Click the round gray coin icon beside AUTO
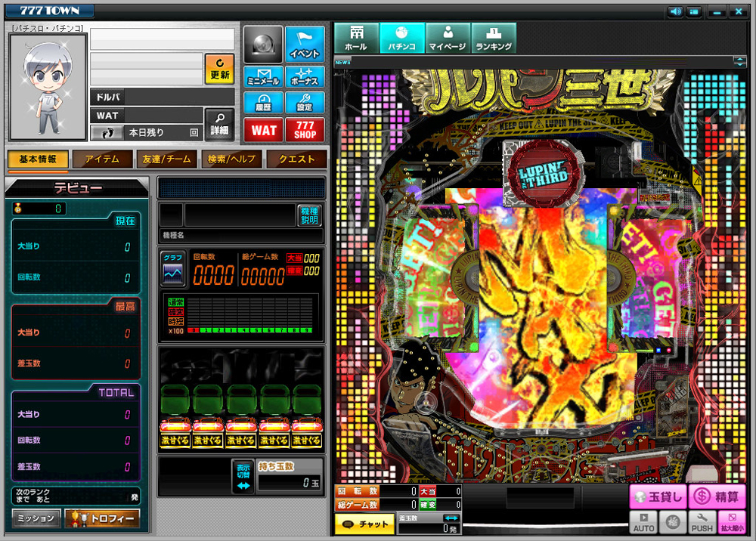The width and height of the screenshot is (756, 541). click(673, 523)
